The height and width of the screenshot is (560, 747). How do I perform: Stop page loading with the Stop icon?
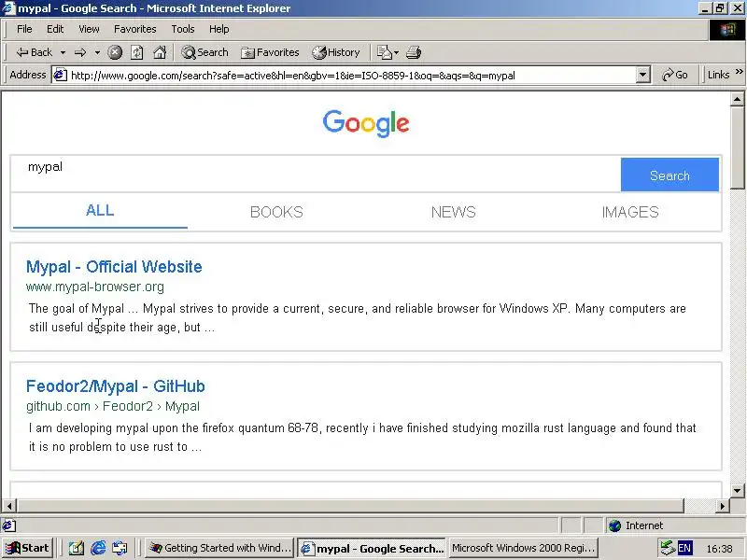(115, 52)
